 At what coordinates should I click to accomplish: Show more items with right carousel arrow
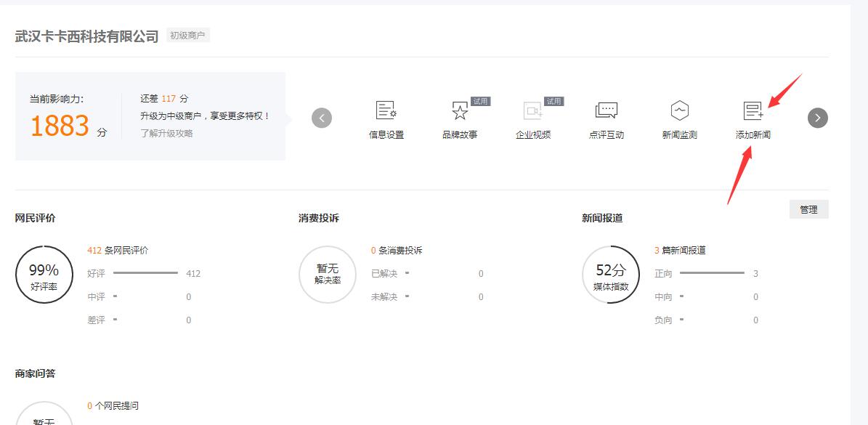coord(818,118)
